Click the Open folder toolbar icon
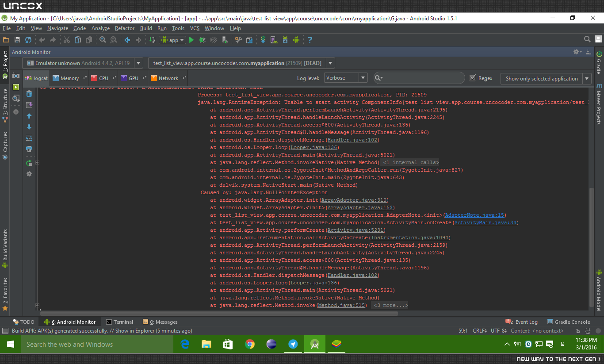The image size is (604, 364). [6, 40]
